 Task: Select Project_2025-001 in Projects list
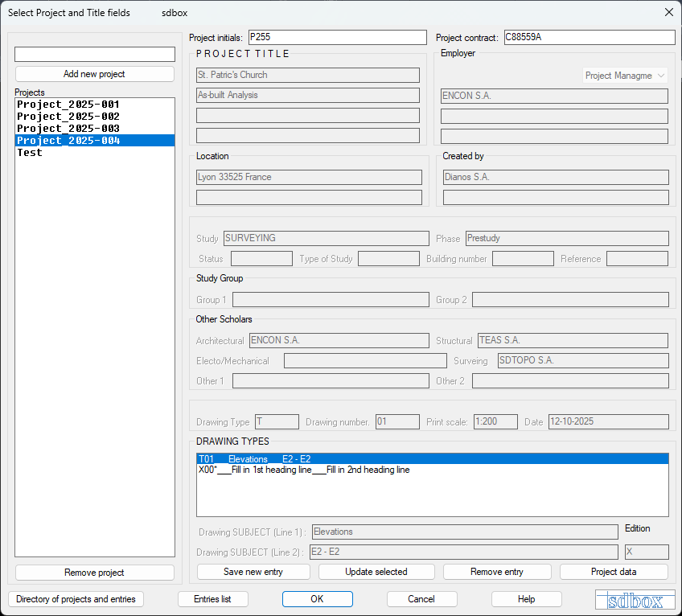[x=95, y=105]
